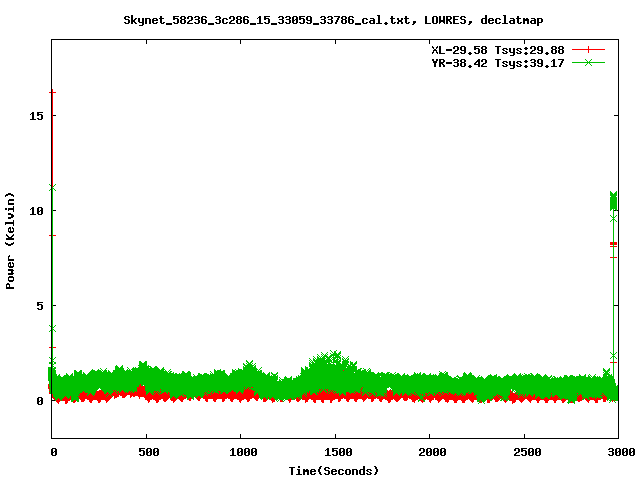Click the green cluster near 10 Kelvin at right
This screenshot has height=480, width=640.
coord(613,201)
